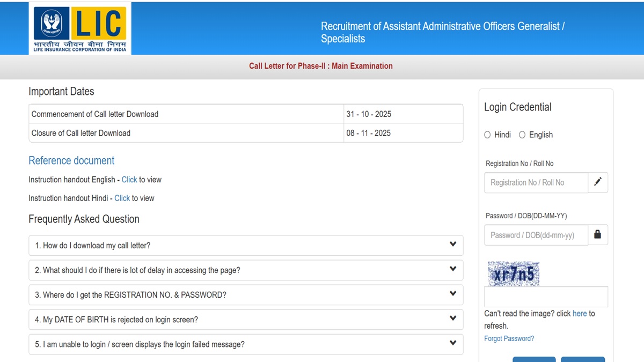Click the Reference document heading link
644x362 pixels.
pyautogui.click(x=71, y=160)
